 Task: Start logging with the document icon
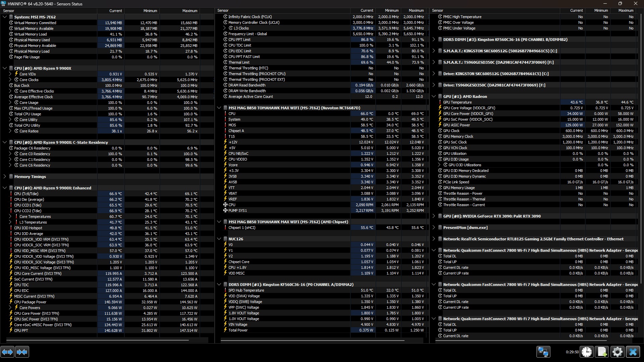(x=602, y=352)
